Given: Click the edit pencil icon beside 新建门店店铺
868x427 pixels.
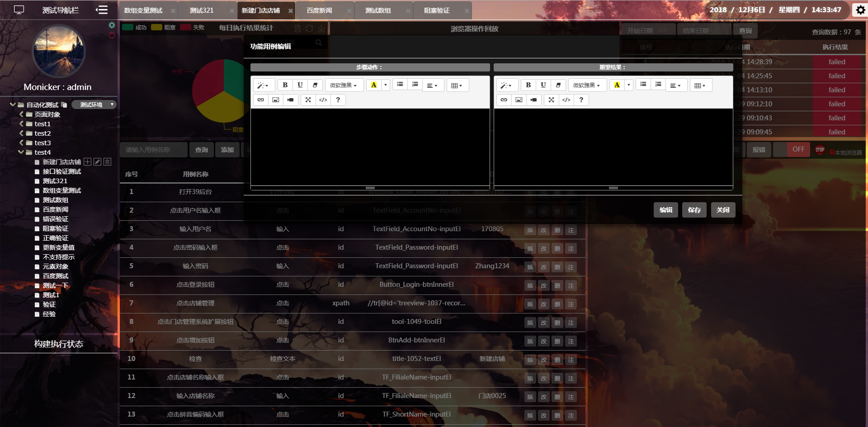Looking at the screenshot, I should pos(97,162).
